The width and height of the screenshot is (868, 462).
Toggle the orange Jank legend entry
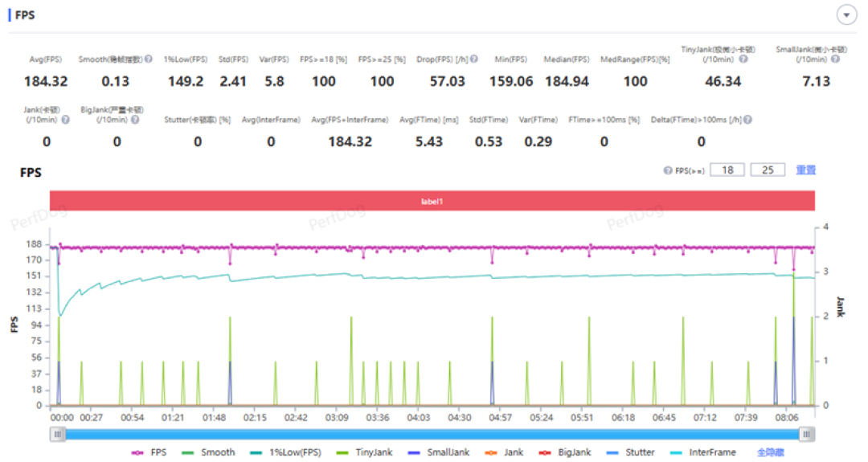[x=504, y=452]
